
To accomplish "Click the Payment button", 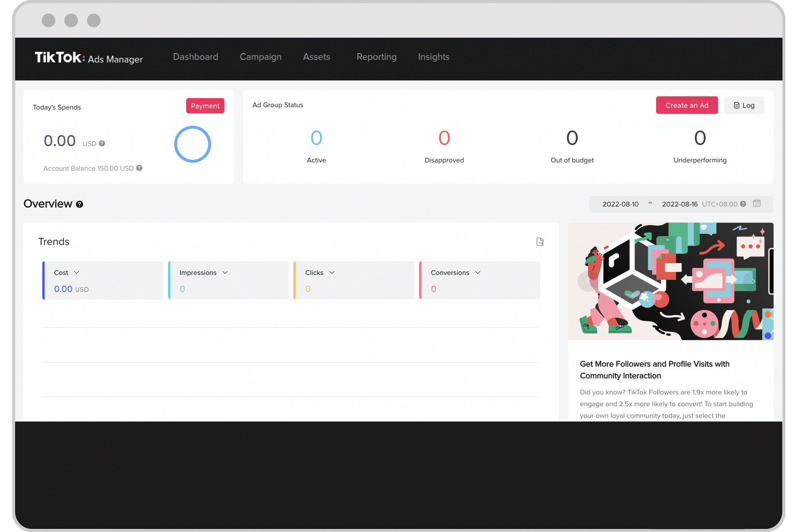I will [x=205, y=105].
